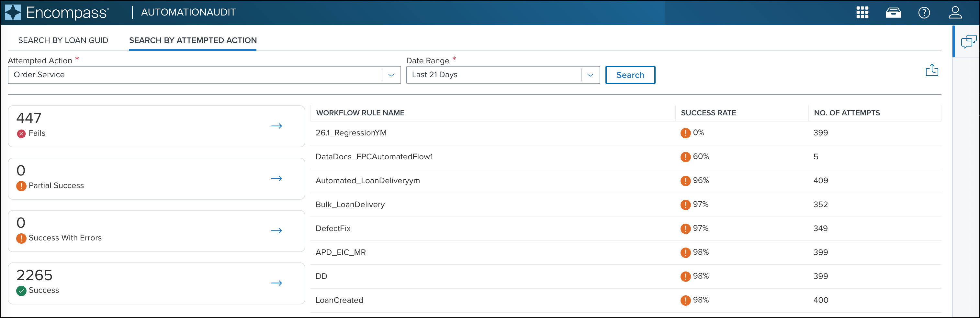This screenshot has width=980, height=318.
Task: Click the inbox tray icon in header
Action: pos(893,13)
